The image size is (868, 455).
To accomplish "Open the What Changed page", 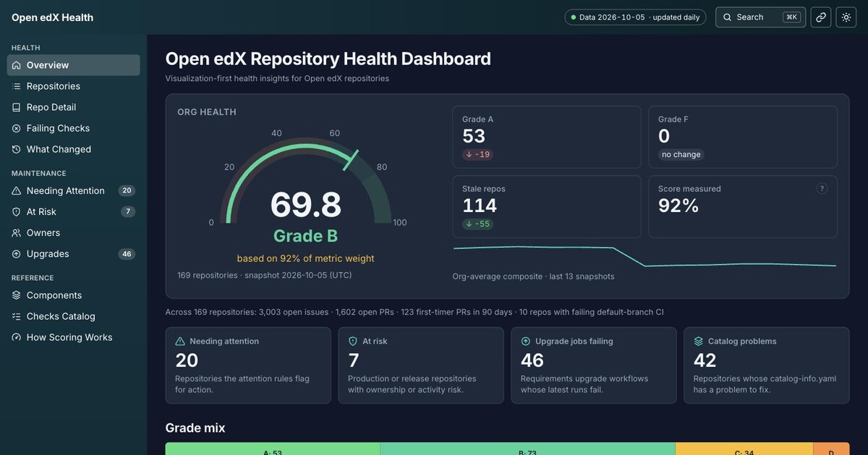I will (74, 149).
